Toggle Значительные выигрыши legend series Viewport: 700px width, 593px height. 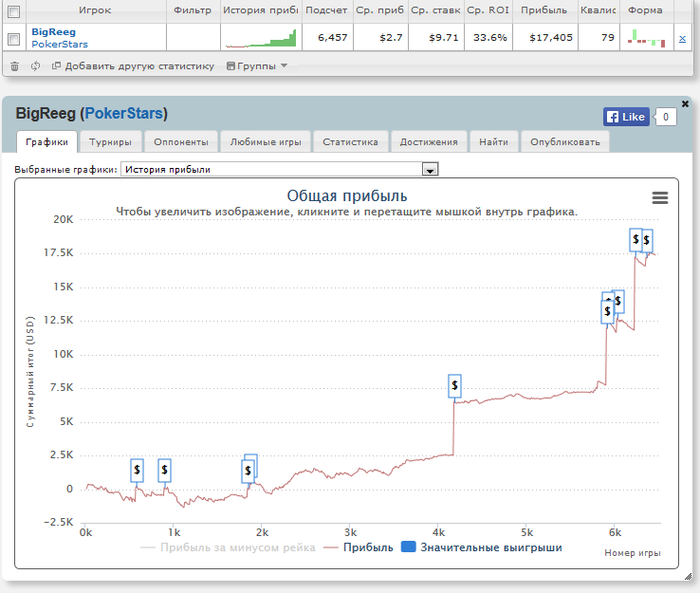click(x=482, y=547)
